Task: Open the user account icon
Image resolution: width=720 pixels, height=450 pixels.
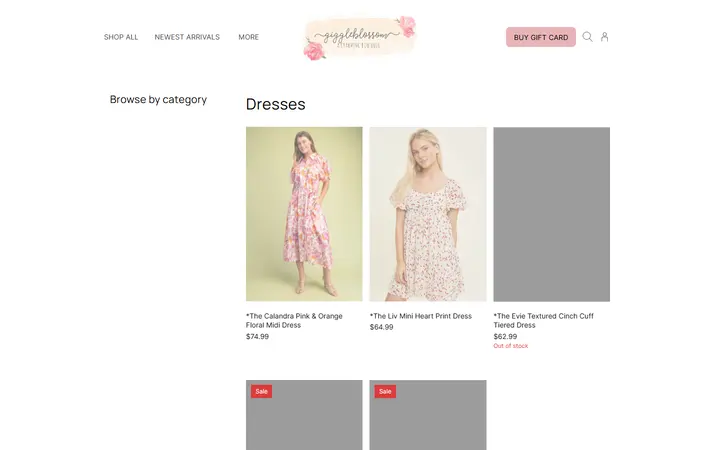Action: (x=604, y=37)
